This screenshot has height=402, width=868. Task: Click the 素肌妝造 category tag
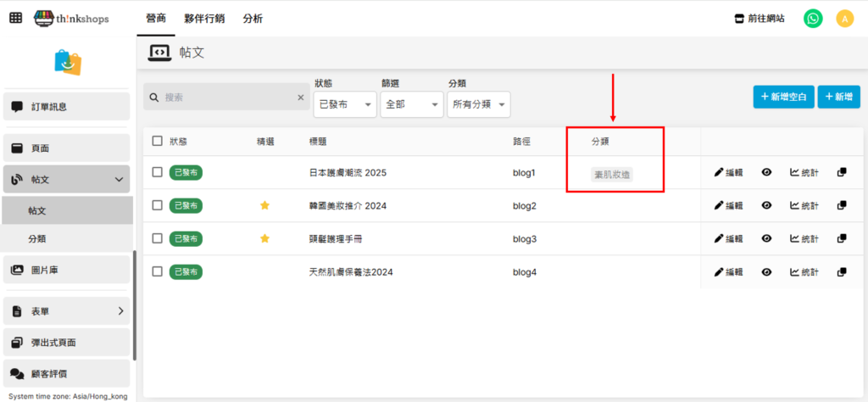tap(613, 174)
